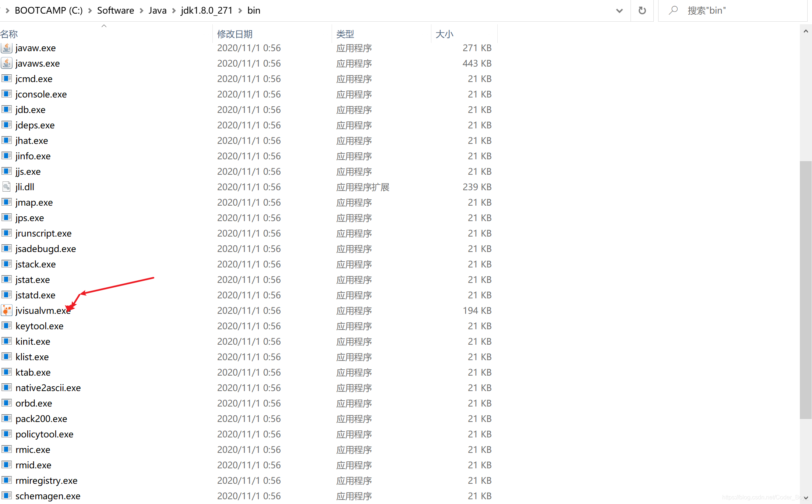Image resolution: width=812 pixels, height=504 pixels.
Task: Open the address bar history dropdown
Action: point(619,11)
